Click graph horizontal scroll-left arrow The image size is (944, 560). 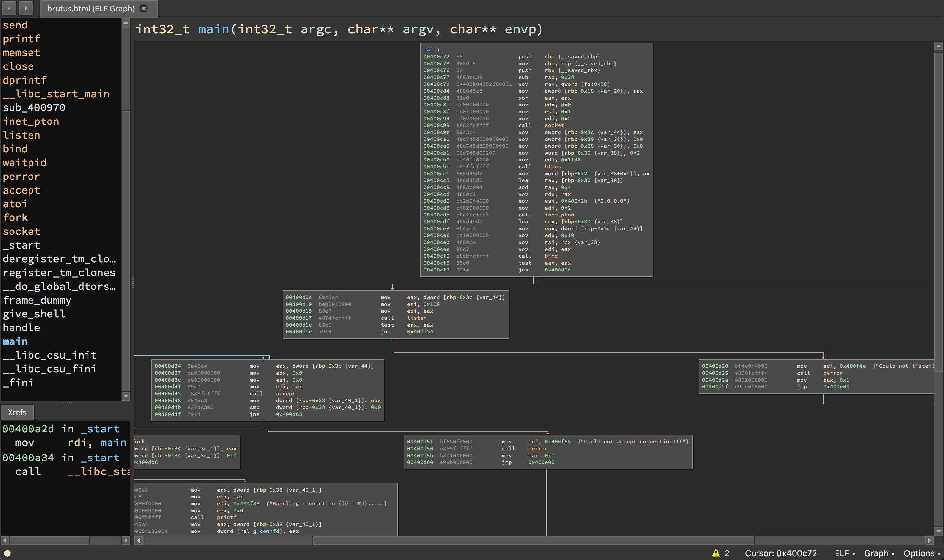(x=139, y=540)
